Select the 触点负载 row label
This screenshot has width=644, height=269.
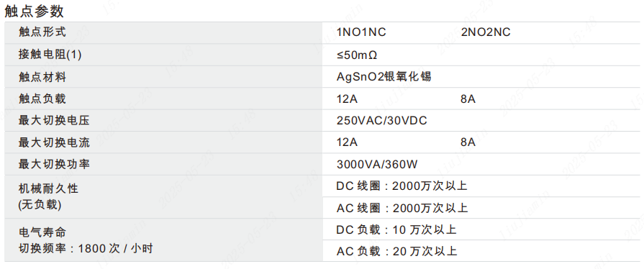(x=42, y=99)
